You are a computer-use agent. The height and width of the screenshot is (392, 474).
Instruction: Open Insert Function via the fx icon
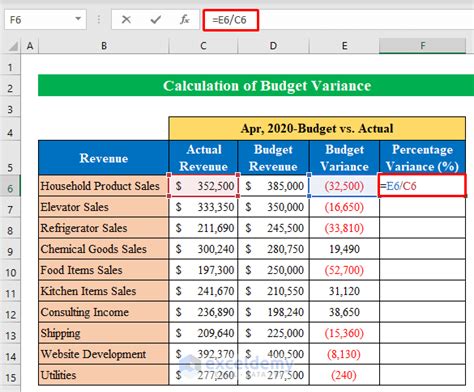pyautogui.click(x=184, y=20)
